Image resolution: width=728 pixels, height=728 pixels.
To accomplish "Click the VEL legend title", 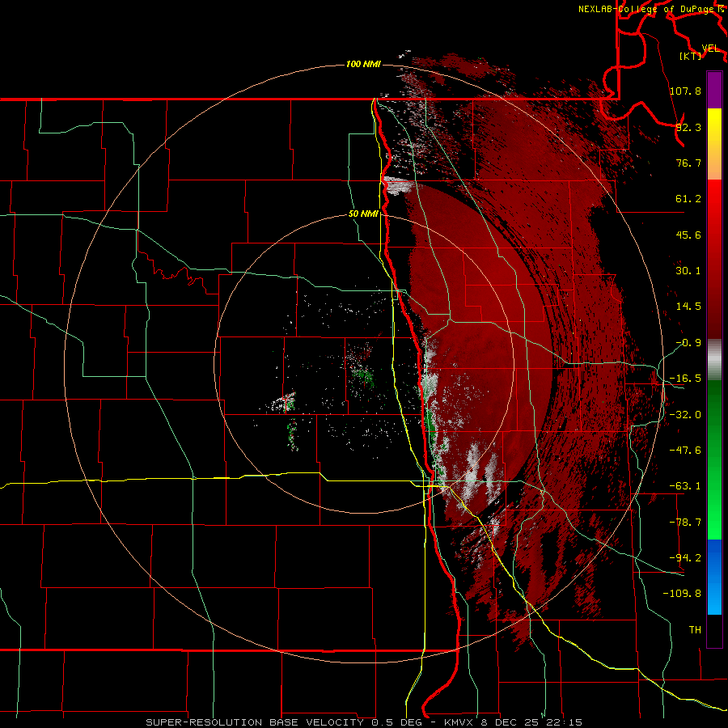I will (711, 49).
